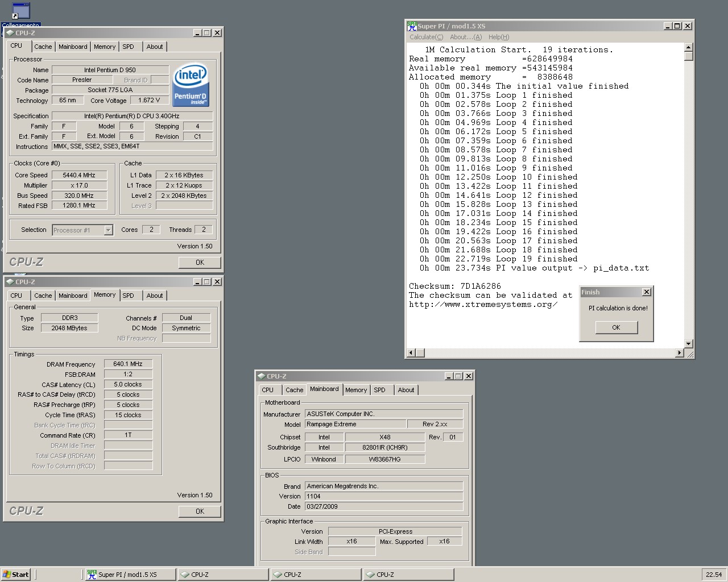The height and width of the screenshot is (582, 728).
Task: Click the Start button in taskbar
Action: (x=16, y=575)
